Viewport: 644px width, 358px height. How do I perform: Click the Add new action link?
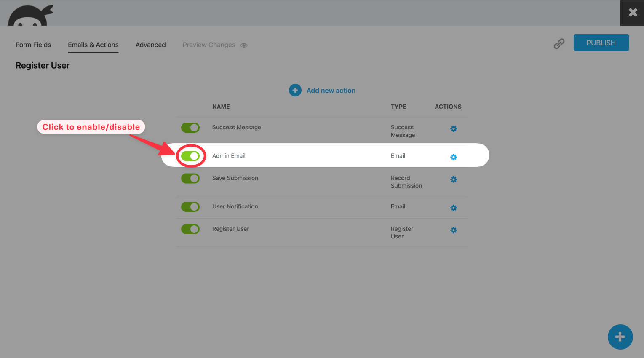331,91
